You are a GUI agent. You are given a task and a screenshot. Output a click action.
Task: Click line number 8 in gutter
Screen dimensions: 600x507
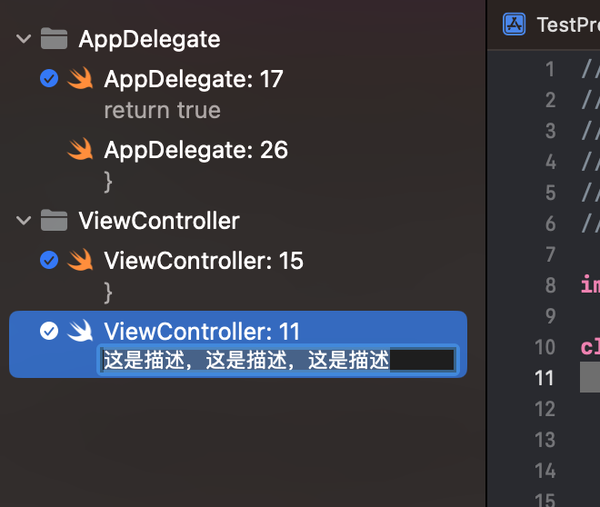[549, 285]
